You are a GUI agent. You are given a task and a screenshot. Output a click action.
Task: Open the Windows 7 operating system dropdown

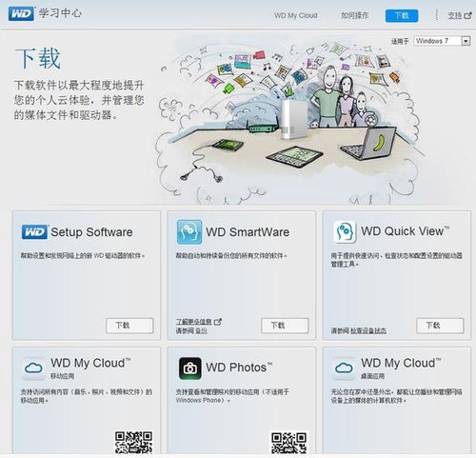click(x=442, y=41)
